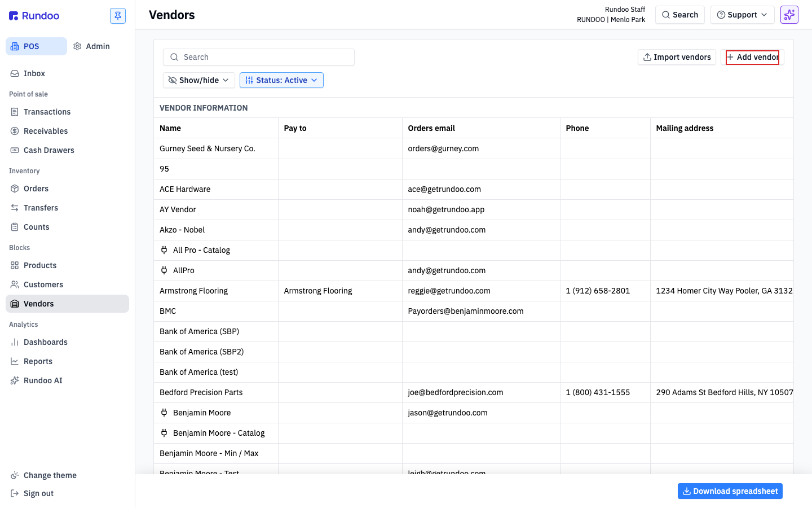Viewport: 812px width, 508px height.
Task: Switch to the Admin tab
Action: click(x=91, y=46)
